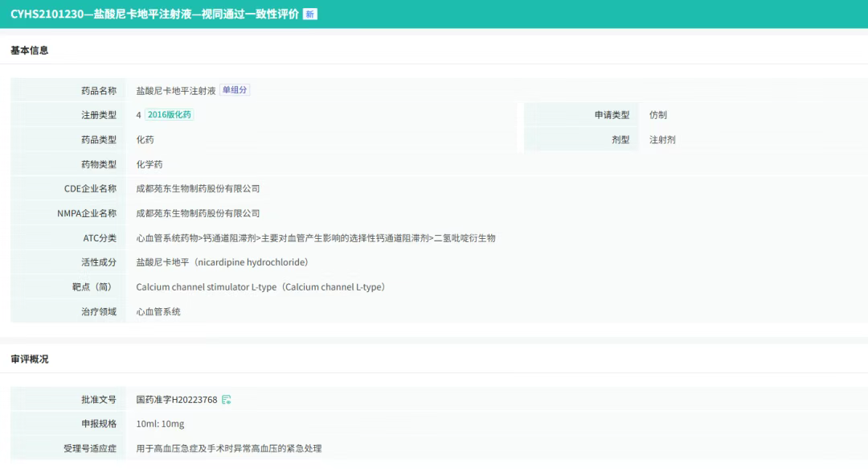The height and width of the screenshot is (469, 868).
Task: Click the document icon beside approval number H20223768
Action: [227, 400]
